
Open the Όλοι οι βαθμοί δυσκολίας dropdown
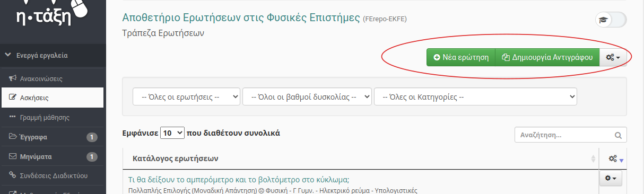point(307,97)
